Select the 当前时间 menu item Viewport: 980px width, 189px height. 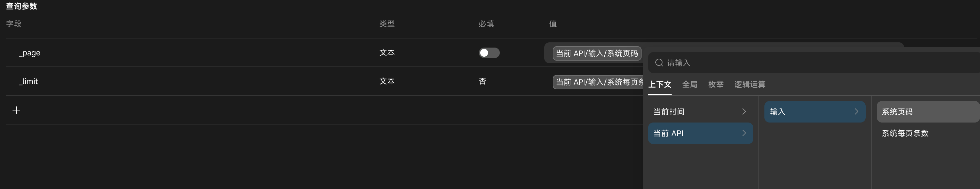700,111
